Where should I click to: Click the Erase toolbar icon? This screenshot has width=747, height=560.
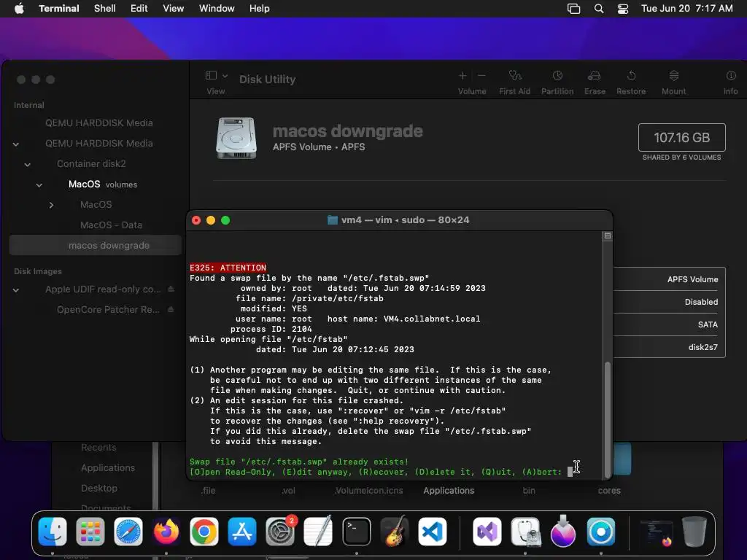[594, 76]
